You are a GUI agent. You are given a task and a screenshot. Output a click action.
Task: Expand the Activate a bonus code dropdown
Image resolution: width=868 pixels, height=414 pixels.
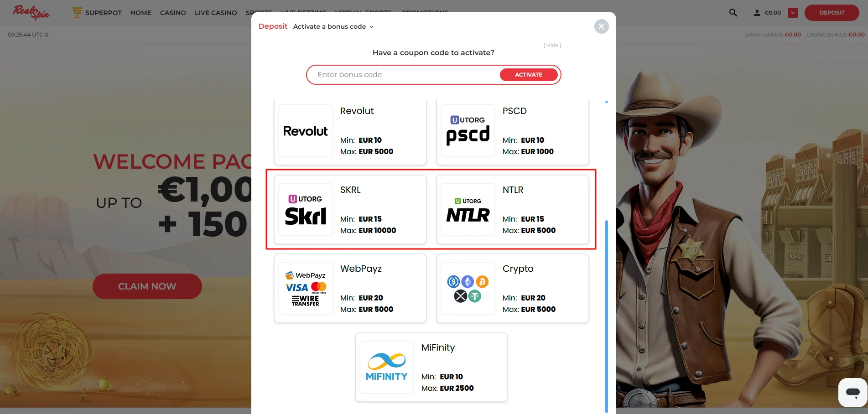coord(333,26)
